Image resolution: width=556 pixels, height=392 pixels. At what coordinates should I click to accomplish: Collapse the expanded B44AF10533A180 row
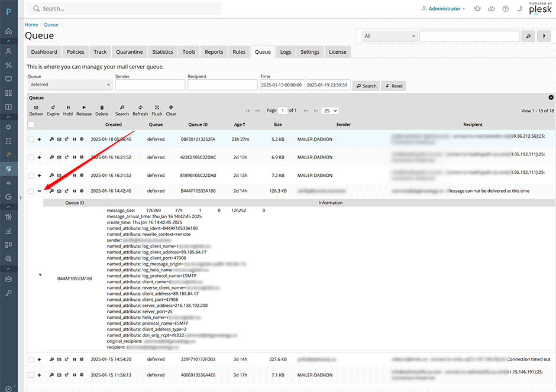coord(40,191)
